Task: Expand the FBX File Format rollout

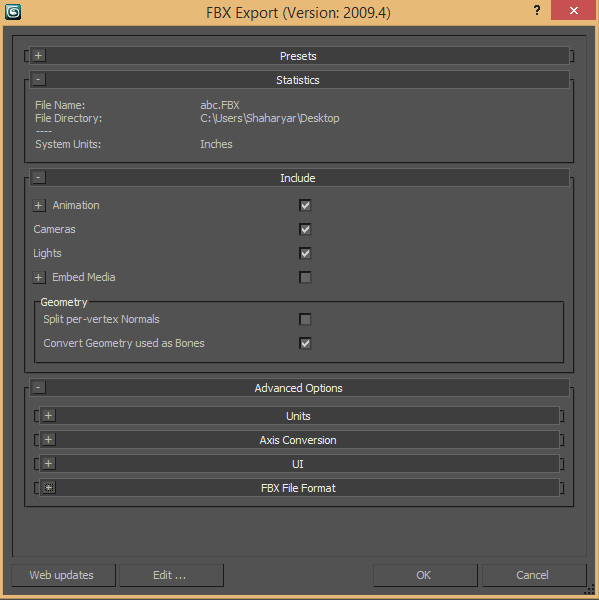Action: coord(49,488)
